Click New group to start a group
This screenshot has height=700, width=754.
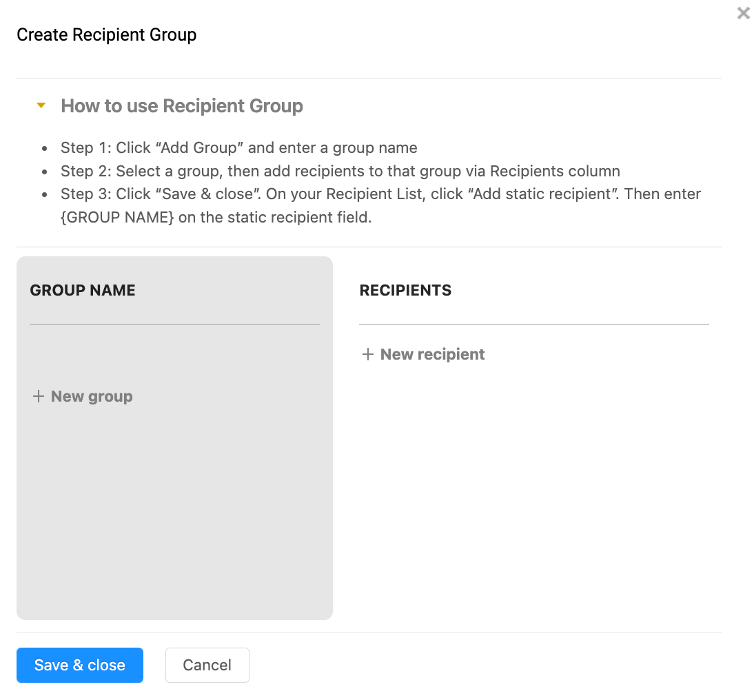tap(91, 396)
